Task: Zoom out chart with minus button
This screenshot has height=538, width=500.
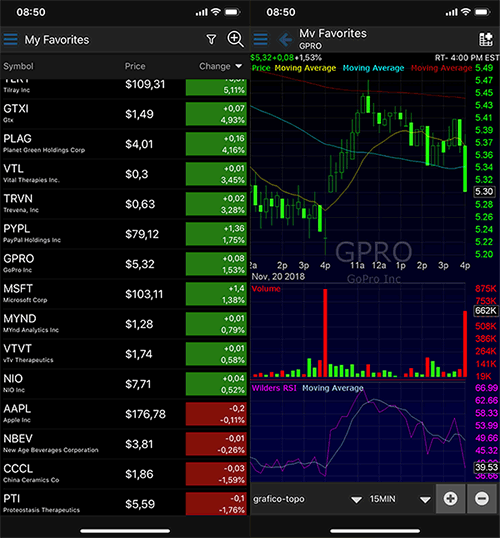Action: pyautogui.click(x=482, y=499)
